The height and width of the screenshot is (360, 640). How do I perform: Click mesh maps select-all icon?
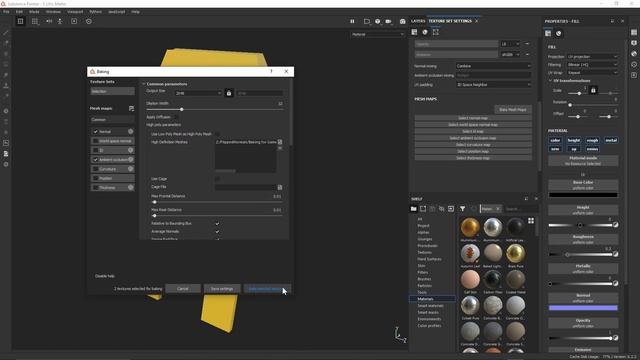coord(131,109)
